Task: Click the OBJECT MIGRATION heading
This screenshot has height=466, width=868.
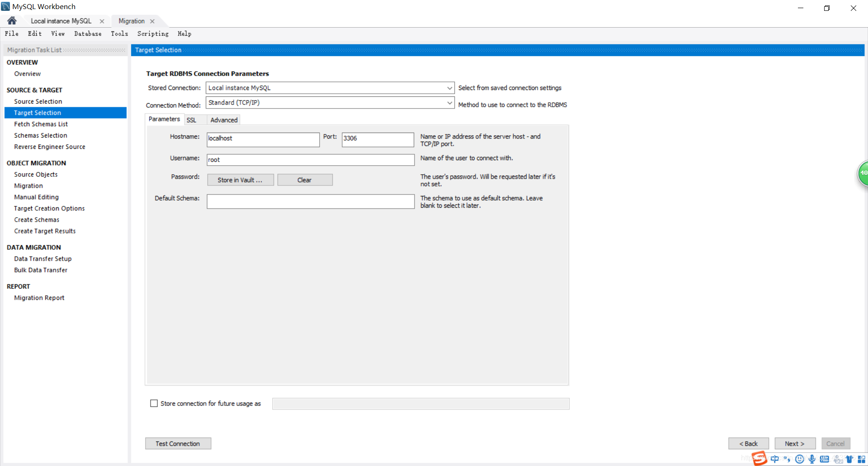Action: 36,163
